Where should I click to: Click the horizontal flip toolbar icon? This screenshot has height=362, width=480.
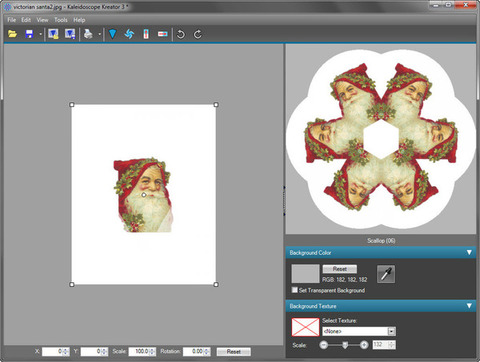tap(162, 34)
